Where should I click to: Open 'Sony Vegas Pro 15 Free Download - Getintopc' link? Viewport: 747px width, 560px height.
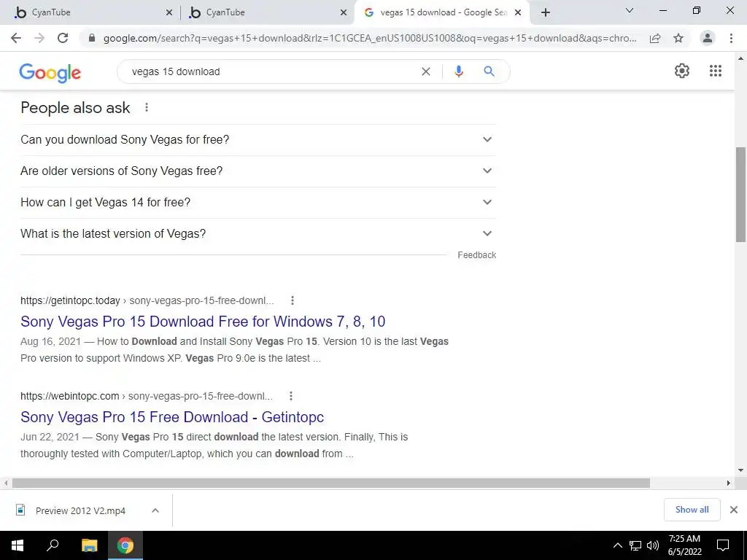click(x=172, y=417)
